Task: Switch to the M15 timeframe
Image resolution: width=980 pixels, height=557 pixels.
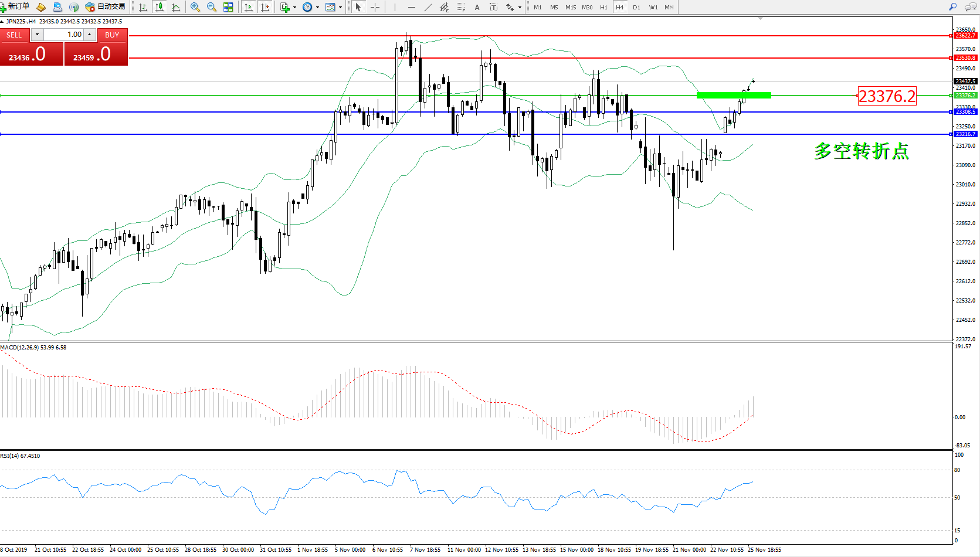Action: click(570, 7)
